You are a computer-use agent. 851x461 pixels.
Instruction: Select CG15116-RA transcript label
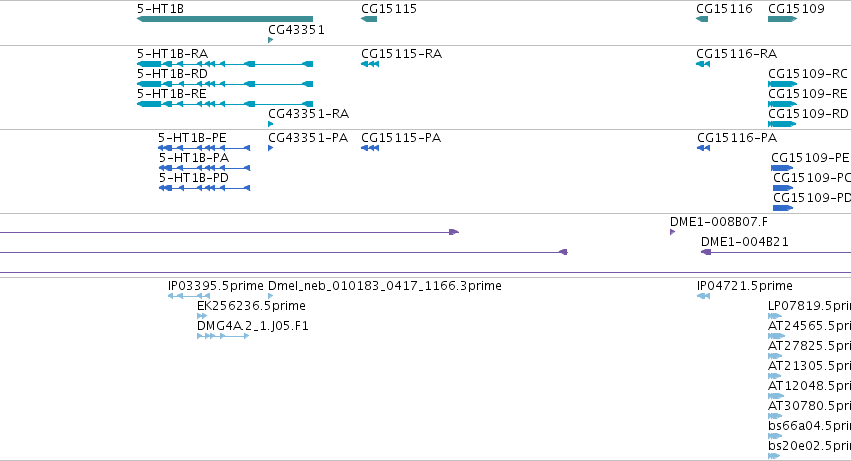click(x=736, y=54)
